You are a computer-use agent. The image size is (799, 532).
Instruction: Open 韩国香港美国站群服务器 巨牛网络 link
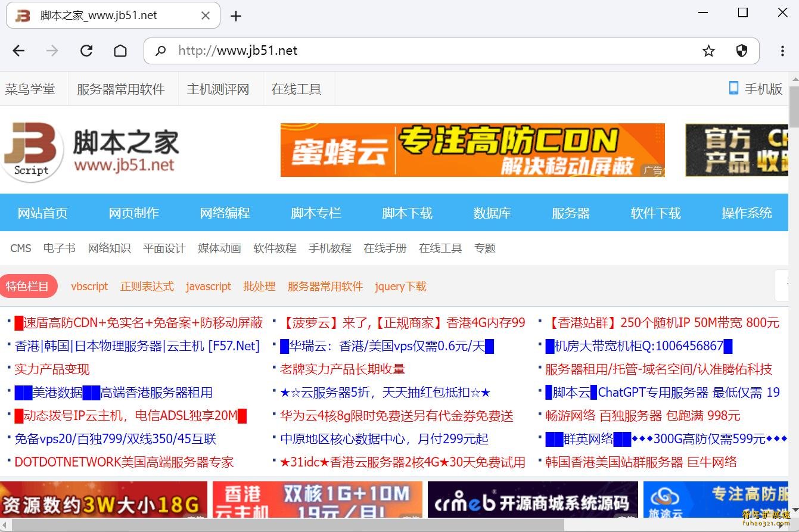641,462
